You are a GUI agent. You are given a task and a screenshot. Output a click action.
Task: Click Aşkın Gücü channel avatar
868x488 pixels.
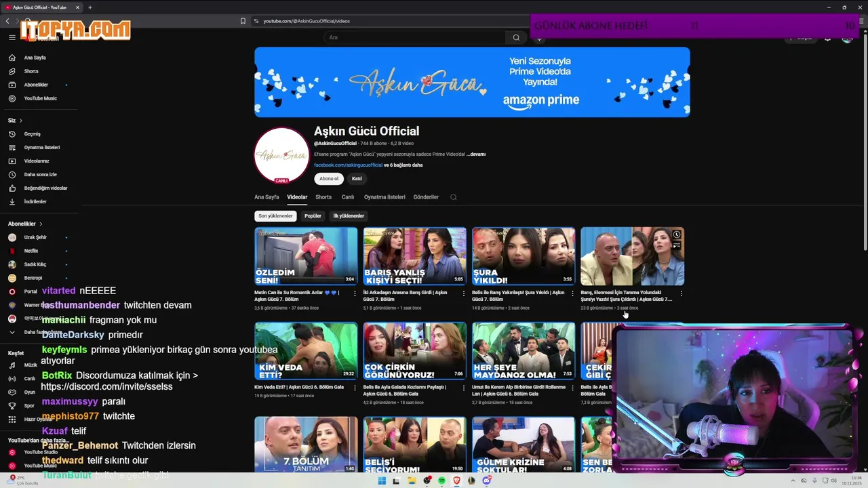(281, 155)
